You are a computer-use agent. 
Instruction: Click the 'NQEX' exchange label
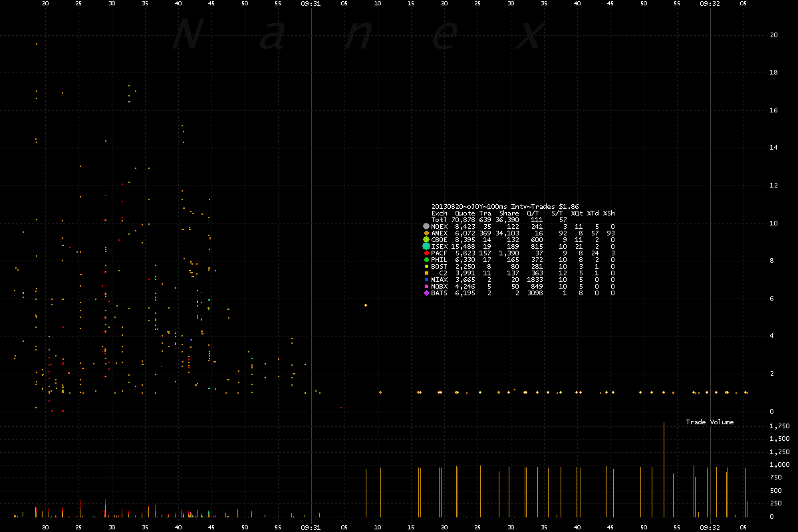(x=439, y=227)
